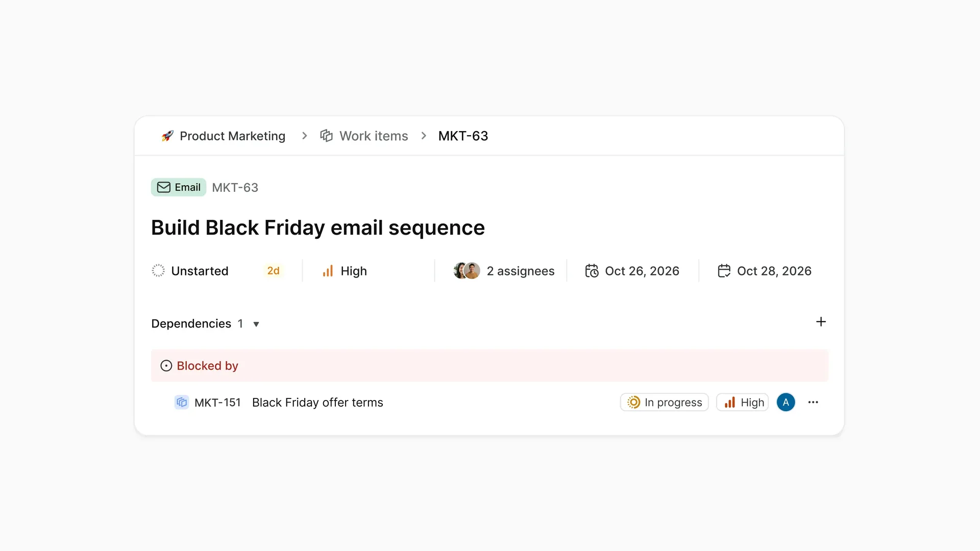
Task: Open the 2 assignees selector
Action: [x=520, y=271]
